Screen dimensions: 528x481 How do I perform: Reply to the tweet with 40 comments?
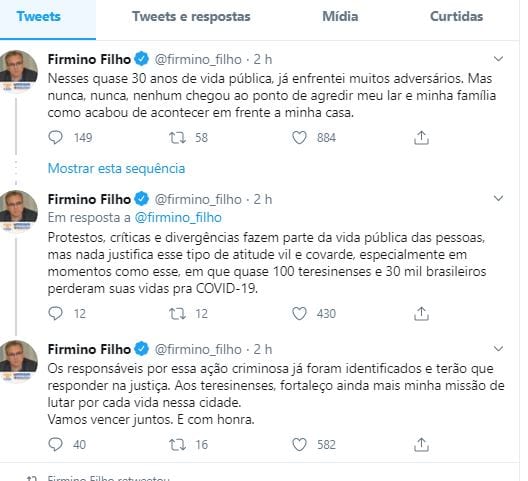[x=56, y=444]
